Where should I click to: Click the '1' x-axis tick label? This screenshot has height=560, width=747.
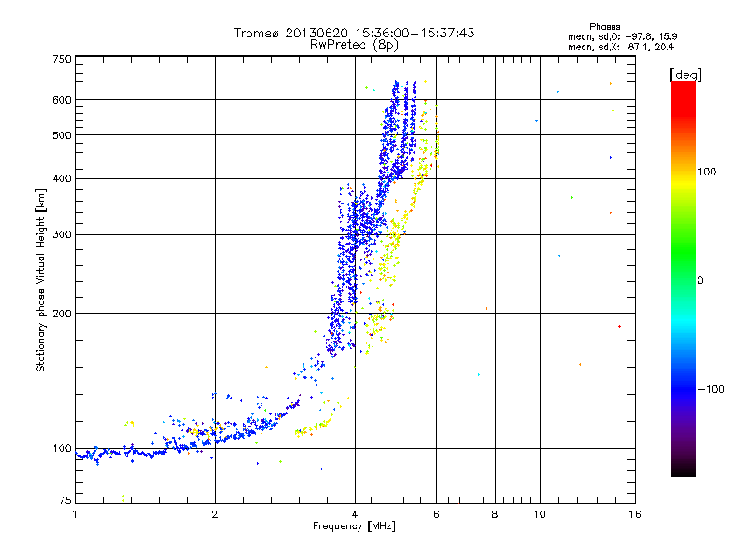coord(75,514)
